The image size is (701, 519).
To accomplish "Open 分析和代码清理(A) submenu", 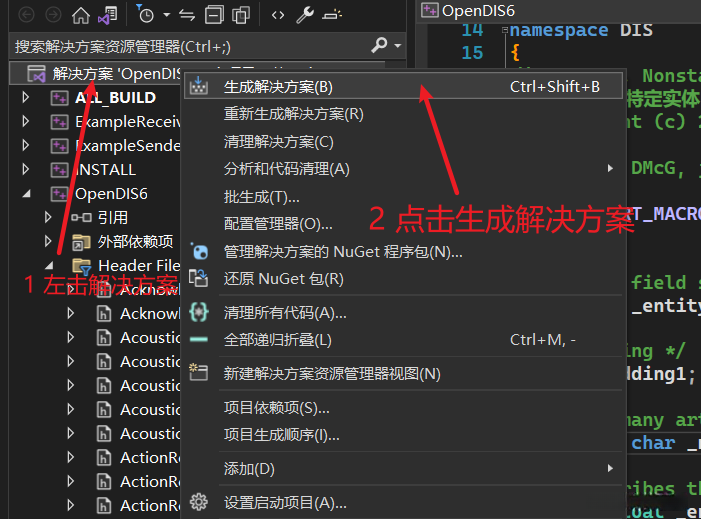I will 403,169.
